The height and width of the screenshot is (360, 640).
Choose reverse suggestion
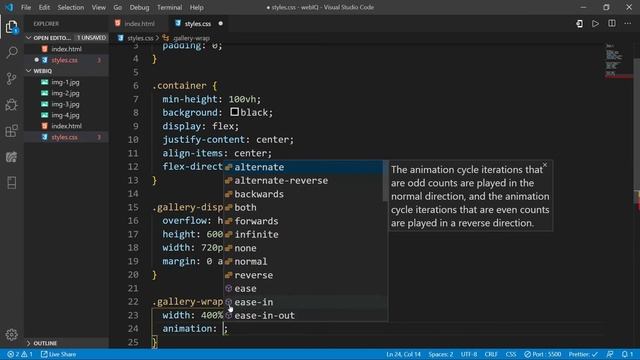pos(303,275)
